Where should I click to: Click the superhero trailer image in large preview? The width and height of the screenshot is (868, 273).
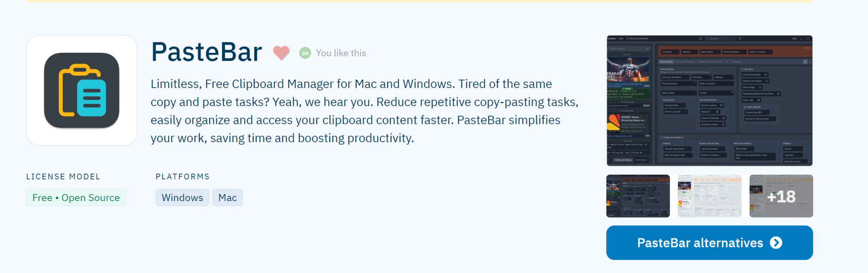(628, 69)
